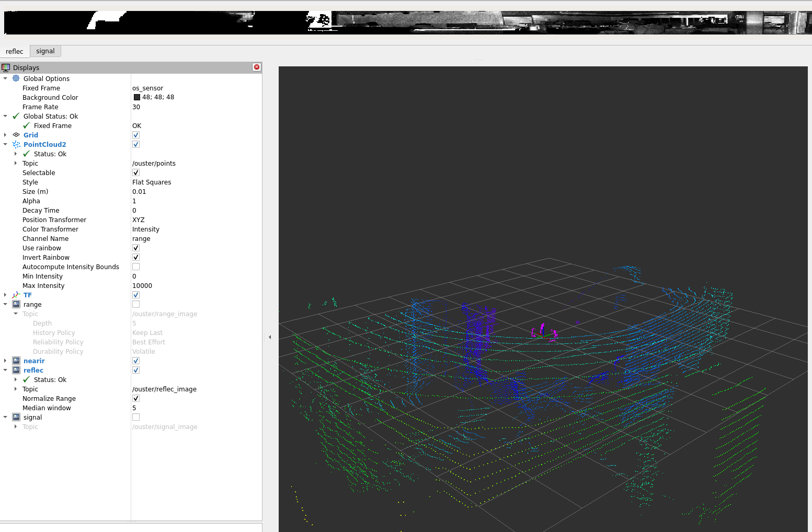
Task: Click the Displays panel monitor icon
Action: click(x=6, y=67)
